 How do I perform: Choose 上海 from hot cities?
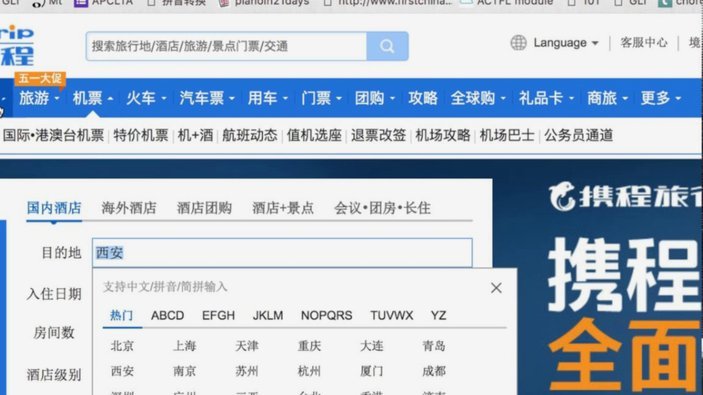tap(184, 346)
